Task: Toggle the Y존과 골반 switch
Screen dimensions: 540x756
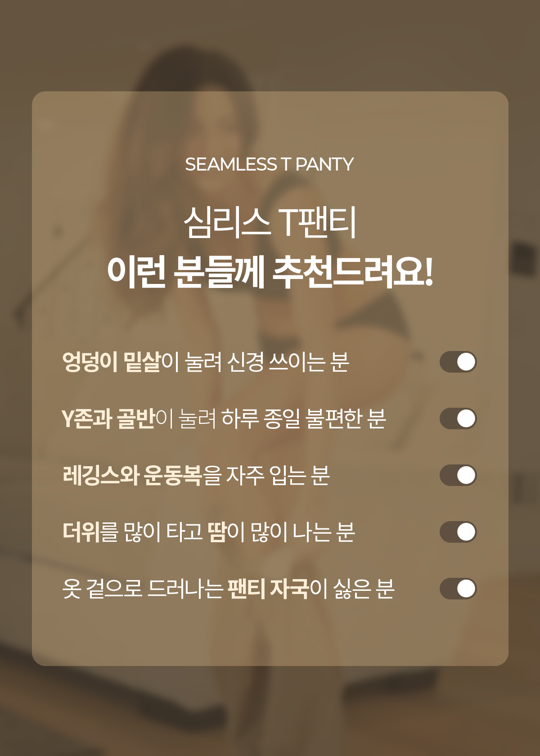Action: click(458, 418)
